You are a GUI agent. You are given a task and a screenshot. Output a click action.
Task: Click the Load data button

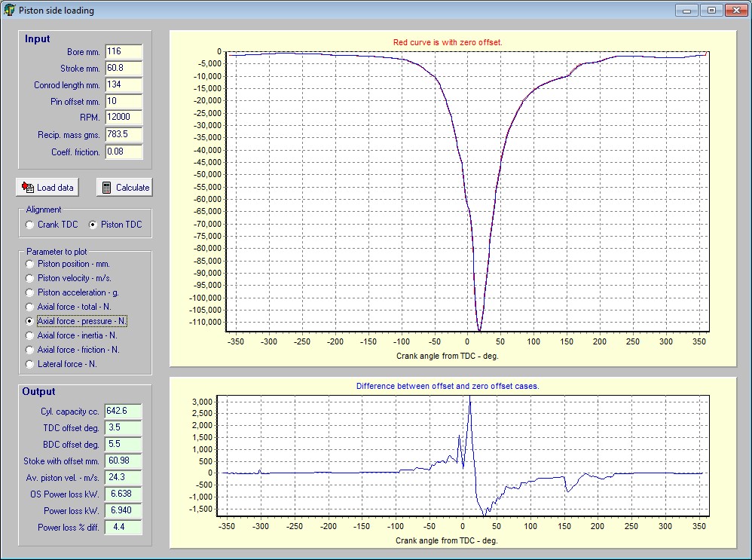47,188
